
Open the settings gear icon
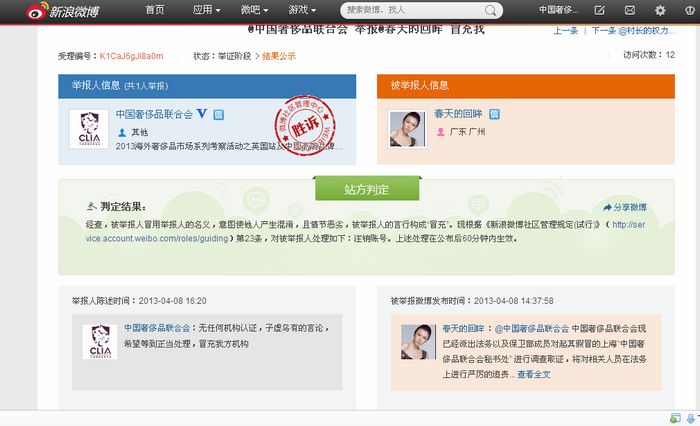tap(660, 10)
